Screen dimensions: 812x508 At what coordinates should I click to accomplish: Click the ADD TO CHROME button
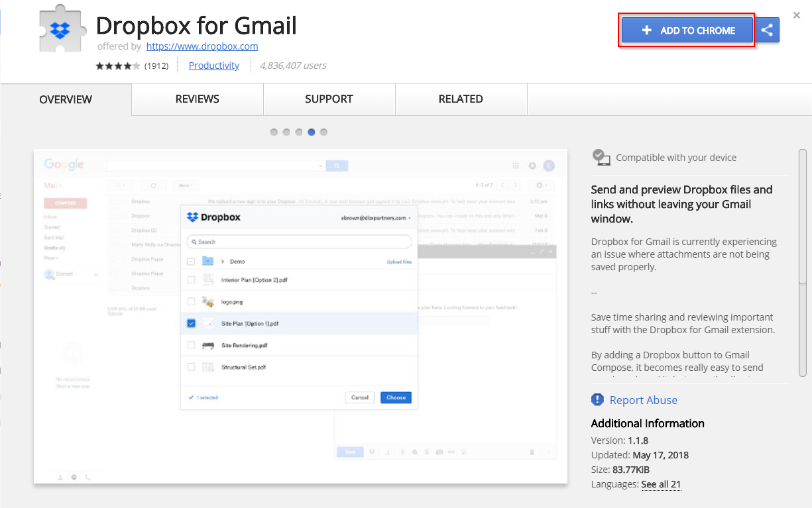point(687,30)
